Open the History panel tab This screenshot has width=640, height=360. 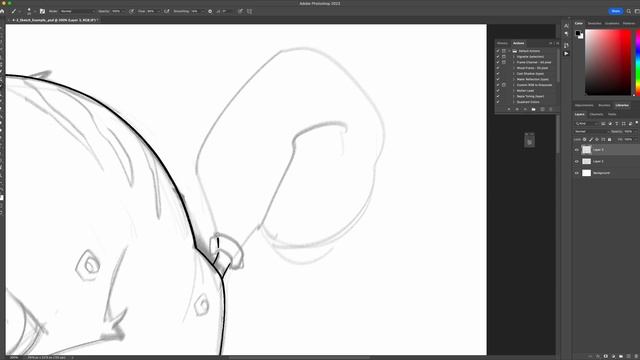[502, 43]
